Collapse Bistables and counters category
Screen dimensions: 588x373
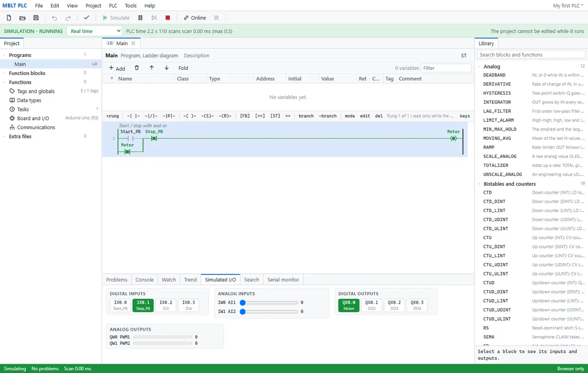[x=479, y=184]
